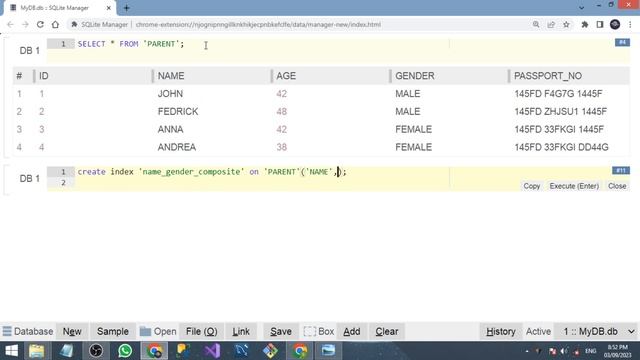
Task: Add a new command Box
Action: coord(351,331)
